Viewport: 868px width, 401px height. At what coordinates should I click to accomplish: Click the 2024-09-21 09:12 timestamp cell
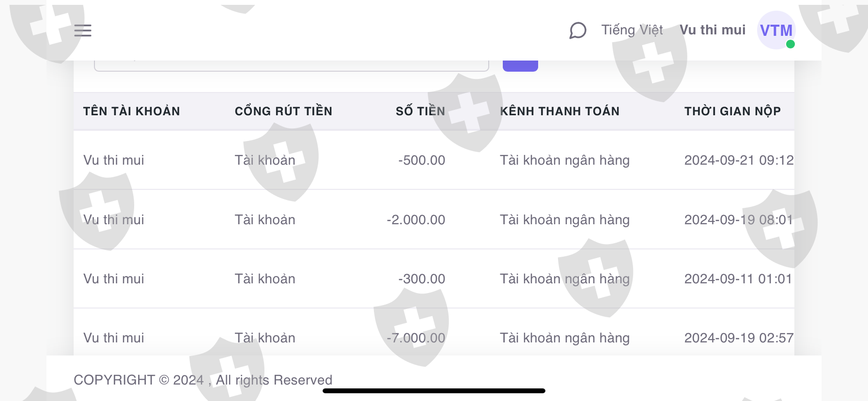point(739,160)
